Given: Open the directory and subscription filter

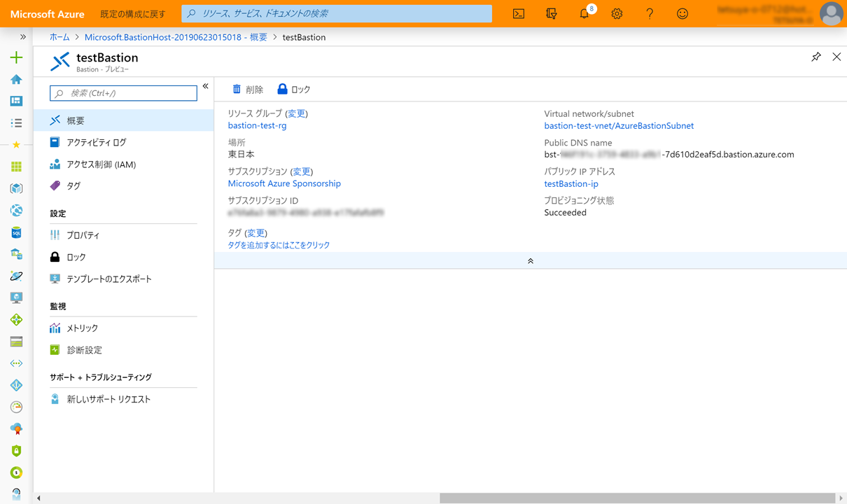Looking at the screenshot, I should pos(552,13).
